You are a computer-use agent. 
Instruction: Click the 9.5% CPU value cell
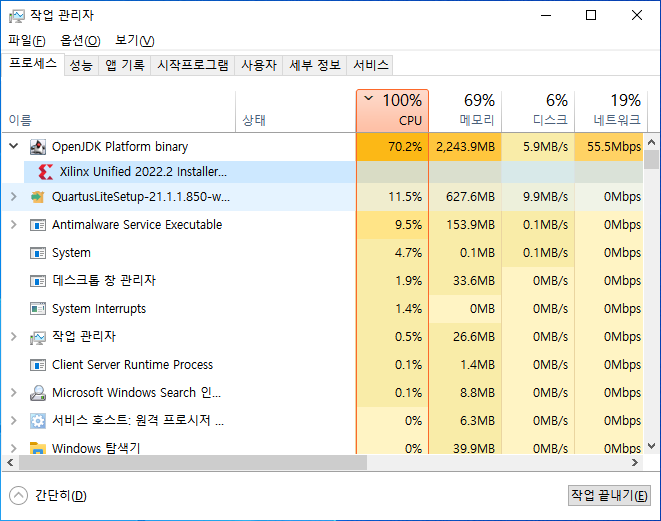392,225
